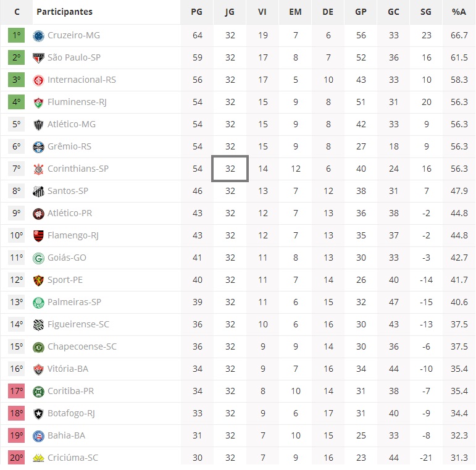
Task: Click the Palmeiras-SP green crest icon
Action: click(38, 303)
